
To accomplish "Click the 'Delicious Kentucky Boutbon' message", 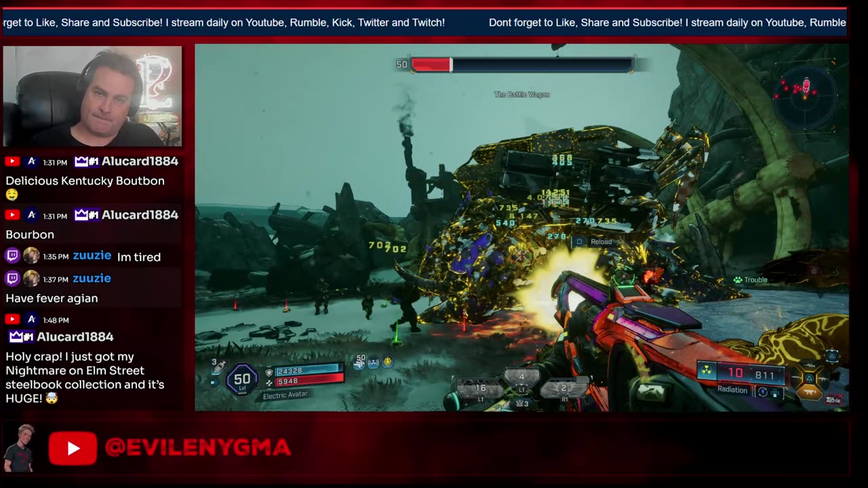I will 85,181.
